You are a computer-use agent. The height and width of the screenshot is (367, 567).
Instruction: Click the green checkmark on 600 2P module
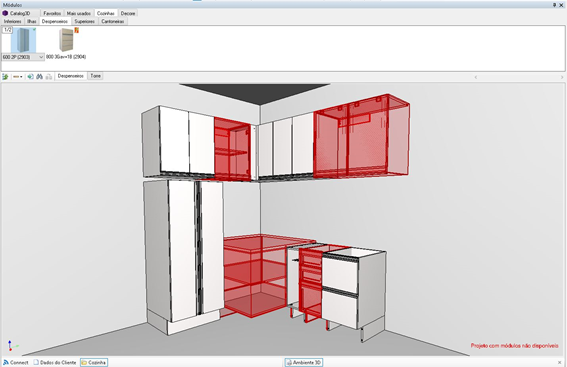point(34,29)
